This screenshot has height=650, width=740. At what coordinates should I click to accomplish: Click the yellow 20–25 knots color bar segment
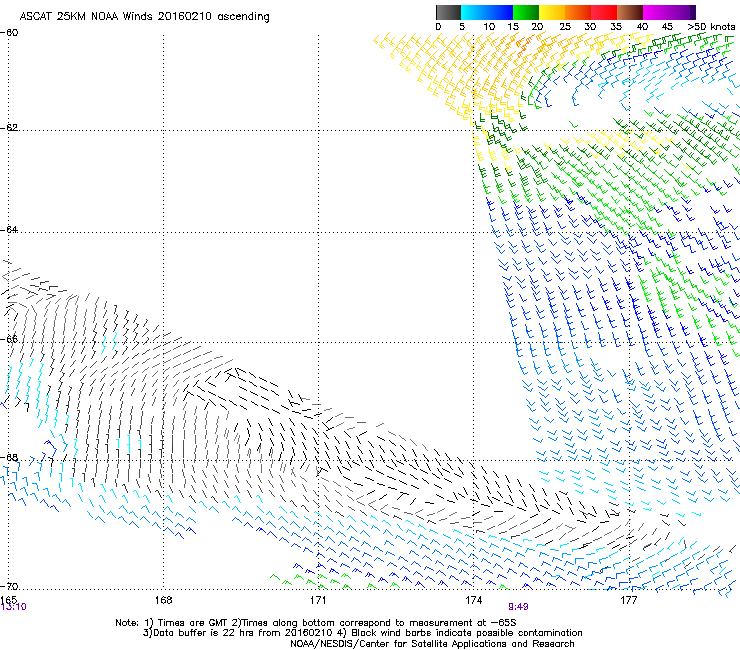coord(552,12)
